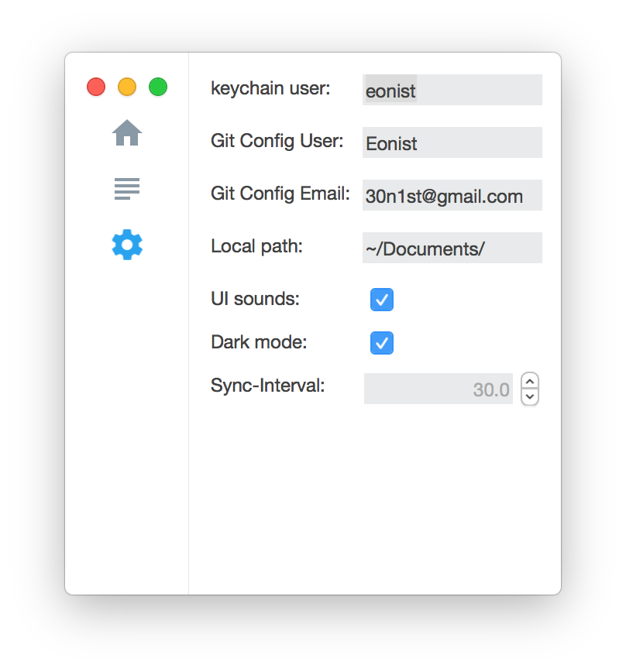Close the window with red button
This screenshot has height=672, width=626.
point(96,87)
